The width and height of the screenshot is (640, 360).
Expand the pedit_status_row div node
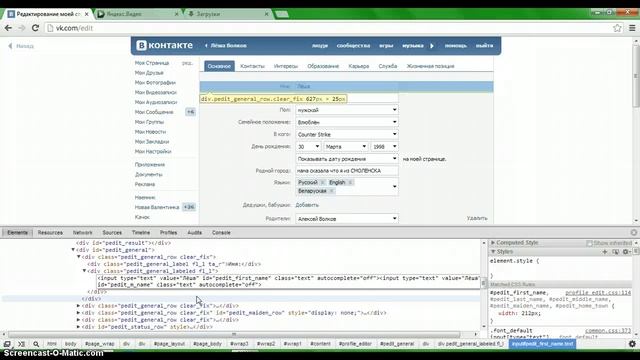tap(78, 327)
